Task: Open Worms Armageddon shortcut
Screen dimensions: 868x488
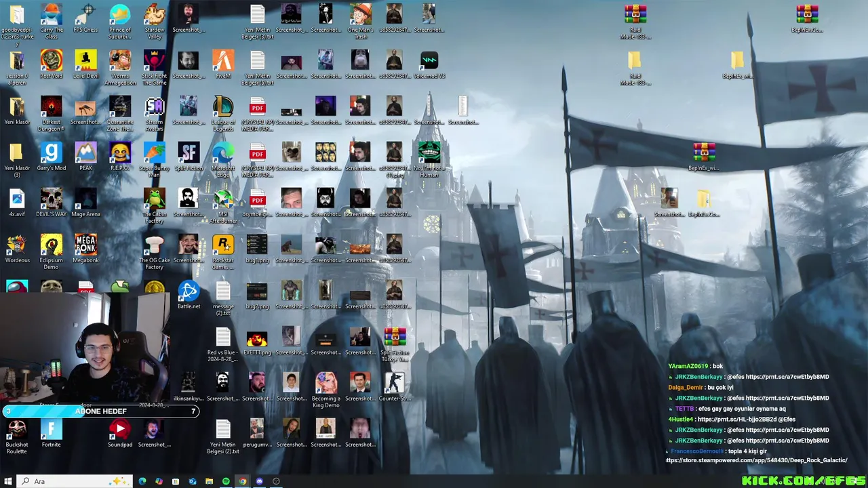Action: (120, 67)
